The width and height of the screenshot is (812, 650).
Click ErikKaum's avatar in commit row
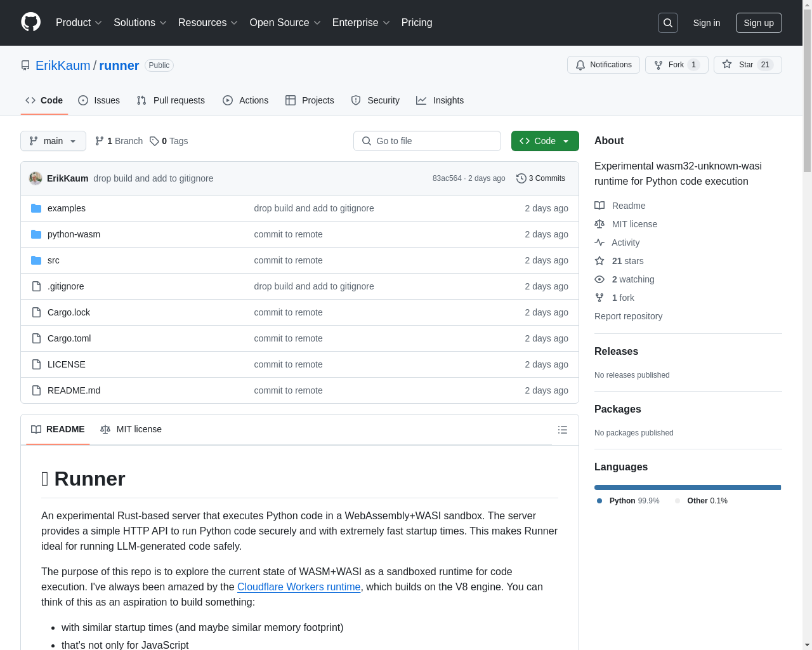pos(36,178)
